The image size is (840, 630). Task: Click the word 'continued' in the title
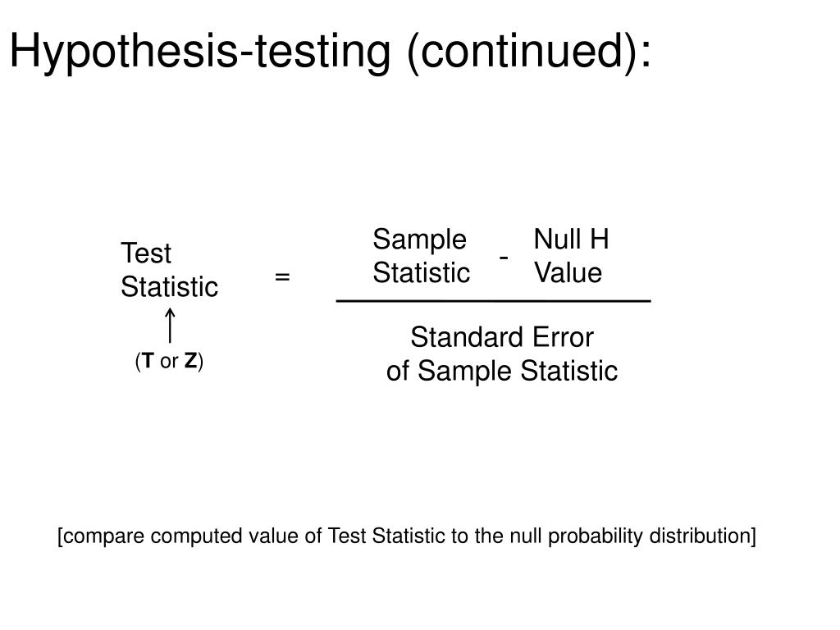tap(521, 52)
